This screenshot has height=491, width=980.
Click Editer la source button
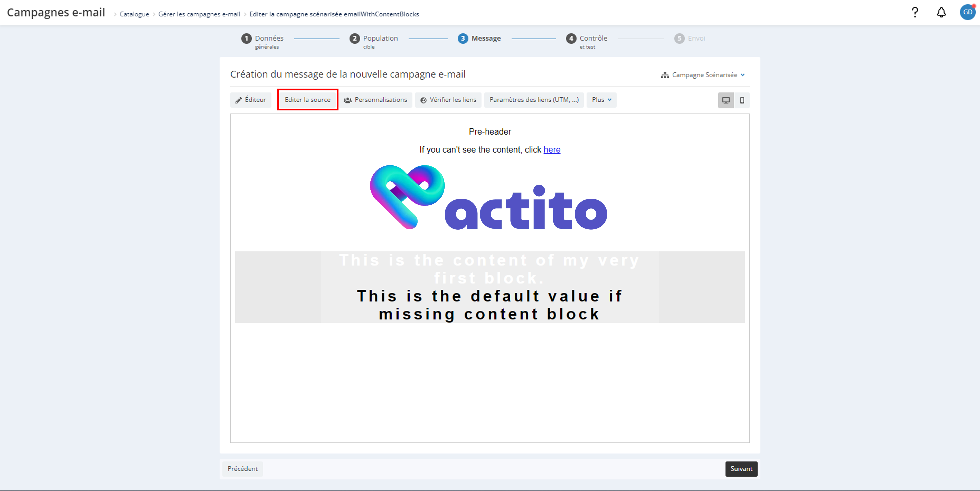click(307, 100)
